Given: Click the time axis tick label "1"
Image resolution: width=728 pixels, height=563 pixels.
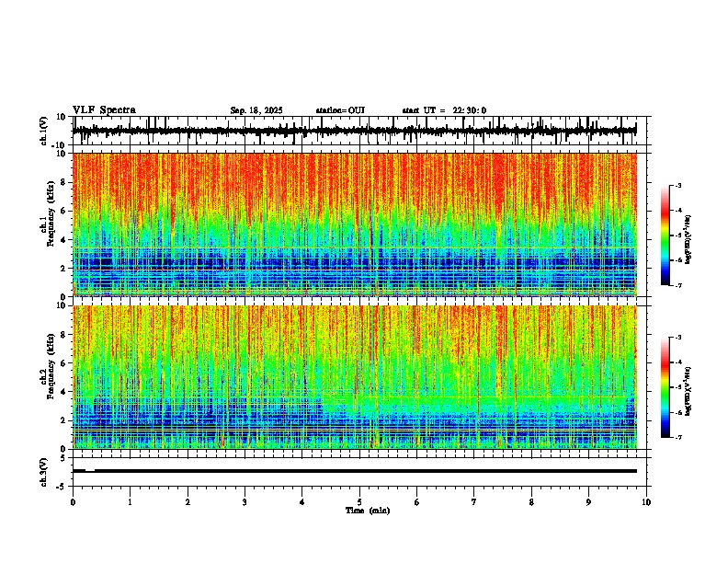Looking at the screenshot, I should (130, 502).
